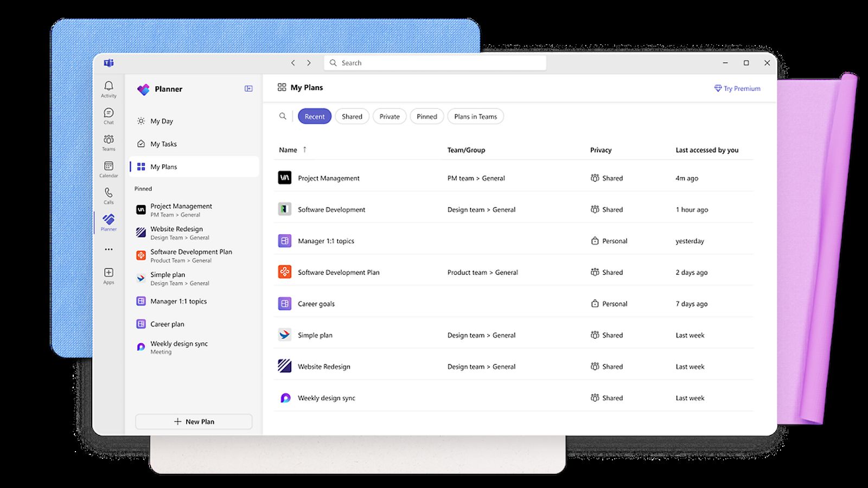Click 'Product team > General' cell
Screen dimensions: 868x488
(483, 273)
